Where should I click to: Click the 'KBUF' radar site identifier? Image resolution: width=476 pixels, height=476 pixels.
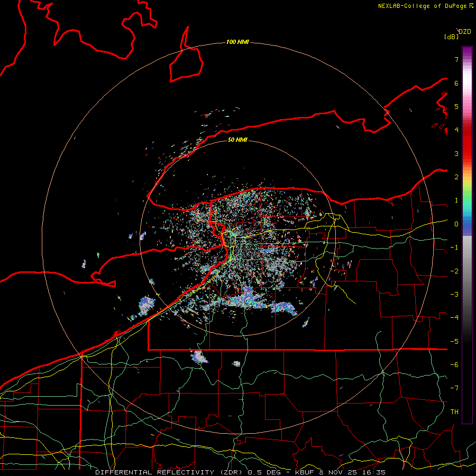(305, 472)
